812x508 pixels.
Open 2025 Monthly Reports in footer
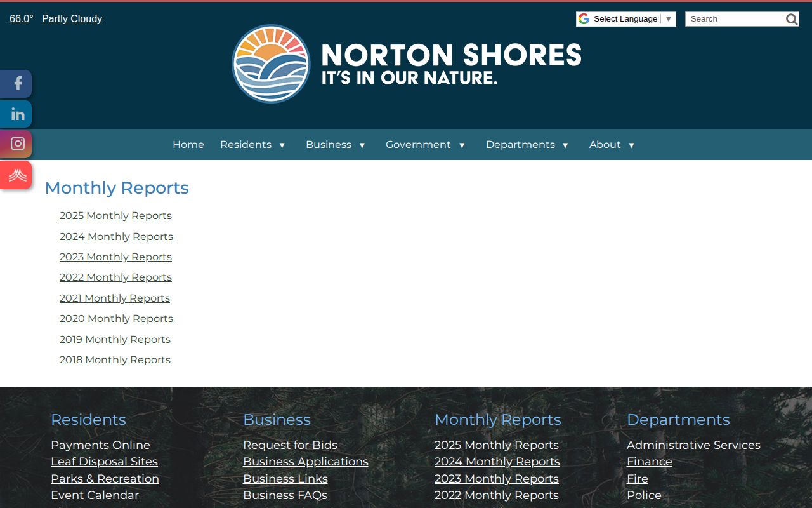497,445
